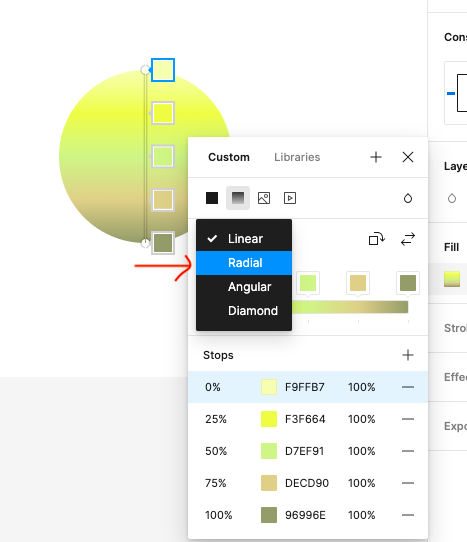Screen dimensions: 467x542
Task: Choose Diamond gradient type
Action: 244,311
